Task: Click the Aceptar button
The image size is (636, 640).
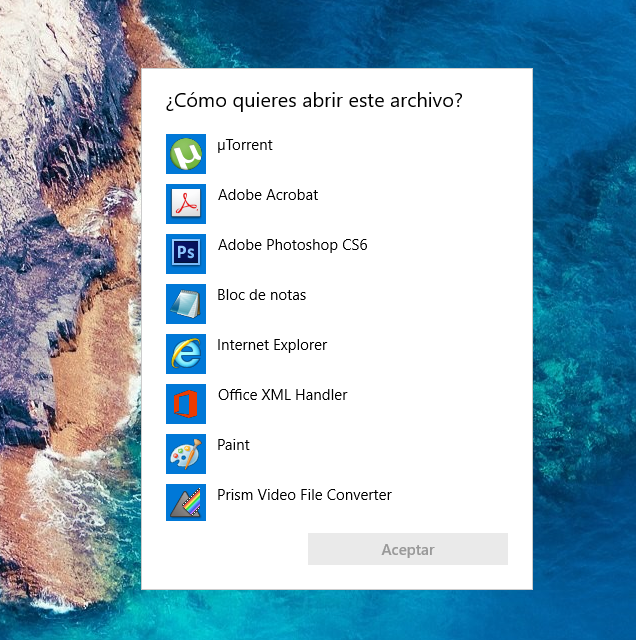Action: tap(408, 549)
